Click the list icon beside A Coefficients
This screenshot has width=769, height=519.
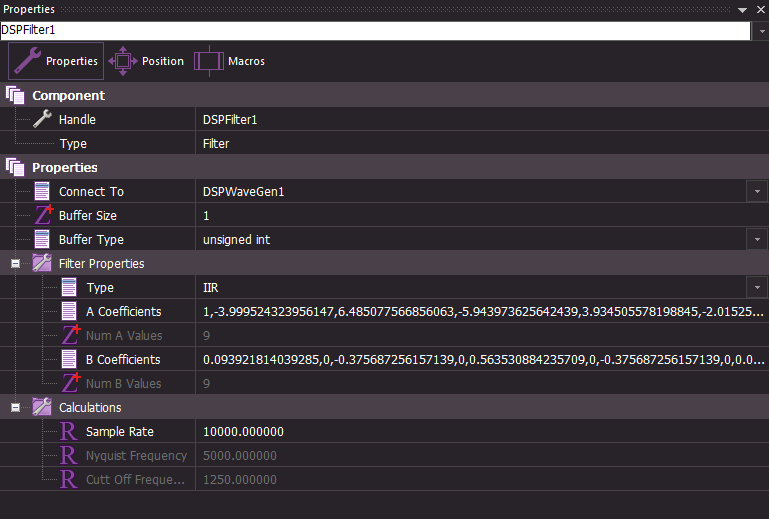click(69, 311)
